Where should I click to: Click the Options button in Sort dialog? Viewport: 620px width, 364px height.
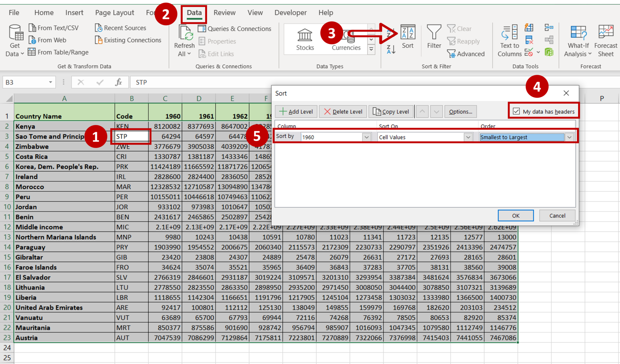(461, 111)
